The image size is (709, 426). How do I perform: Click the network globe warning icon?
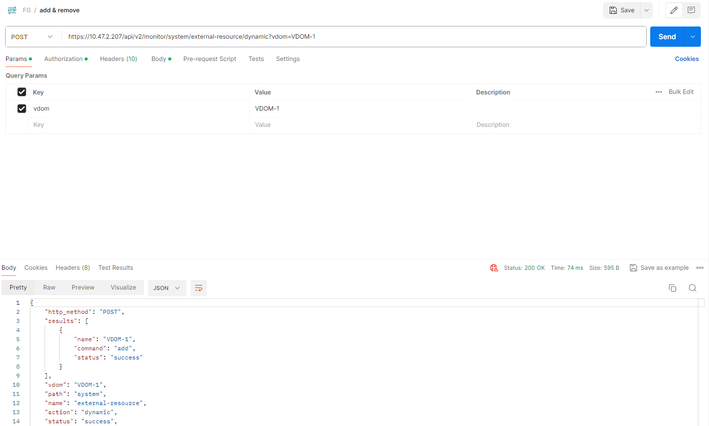click(x=493, y=268)
